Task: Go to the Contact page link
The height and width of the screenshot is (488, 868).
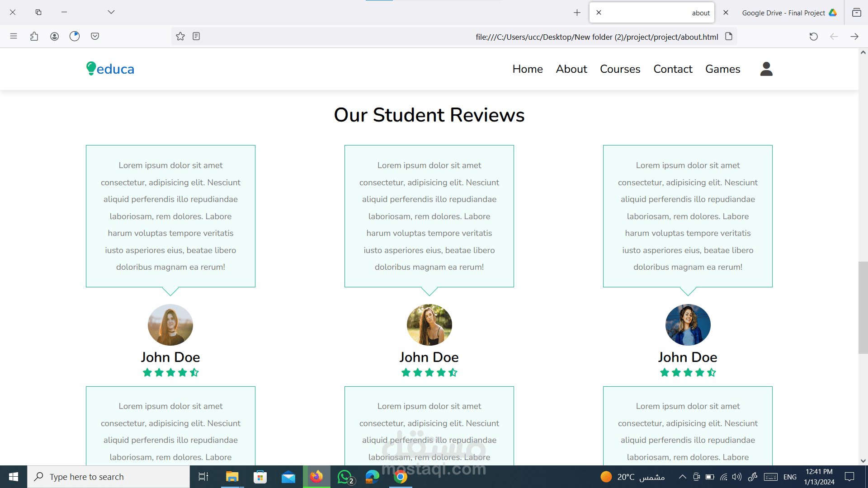Action: coord(673,69)
